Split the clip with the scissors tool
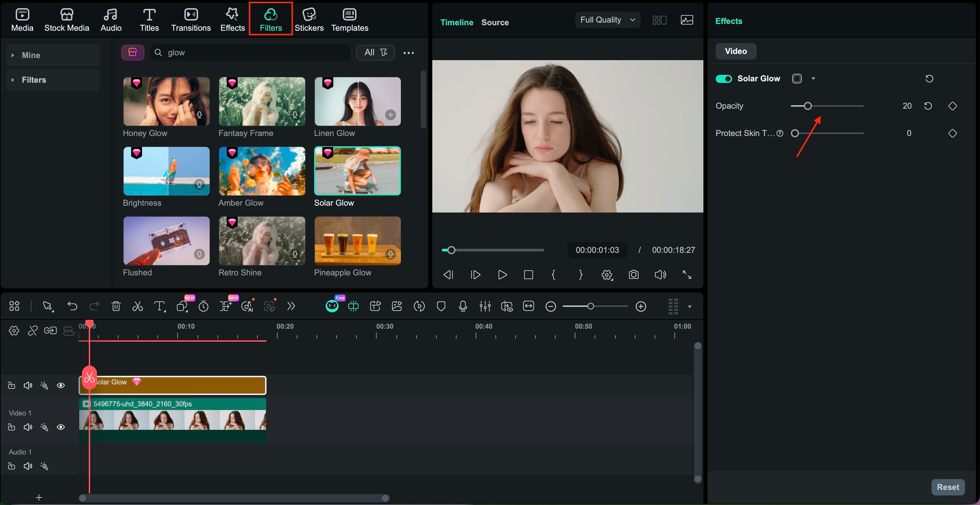980x505 pixels. coord(137,306)
